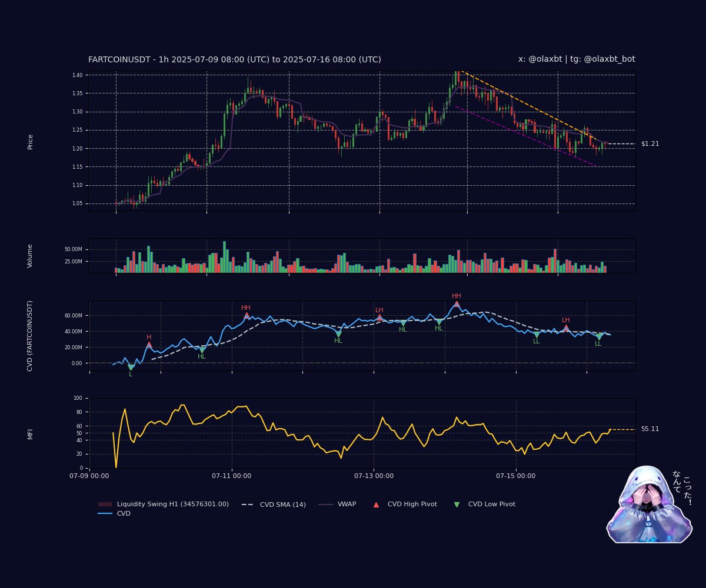Screen dimensions: 706x588
Task: Click the Liquidity Swing H1 legend color swatch
Action: click(105, 505)
